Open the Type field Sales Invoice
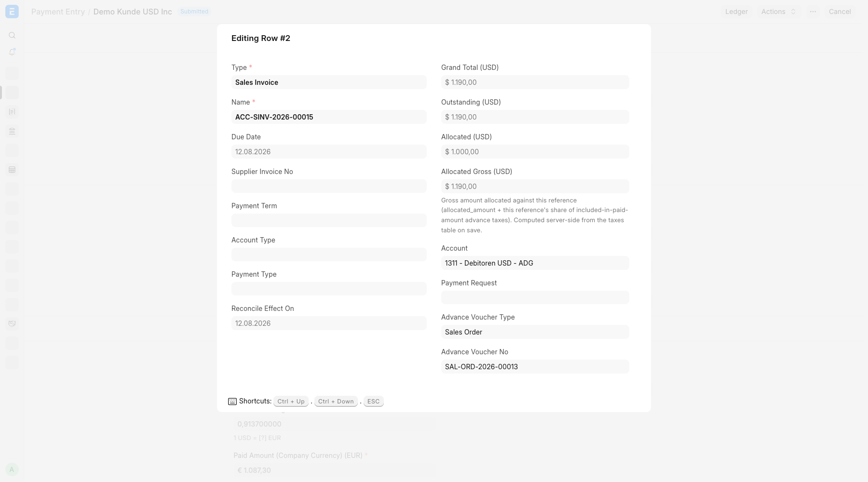The image size is (868, 482). coord(329,82)
